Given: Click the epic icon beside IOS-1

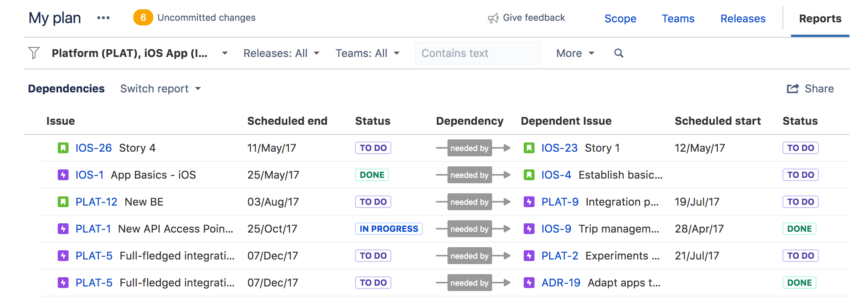Looking at the screenshot, I should click(x=63, y=175).
